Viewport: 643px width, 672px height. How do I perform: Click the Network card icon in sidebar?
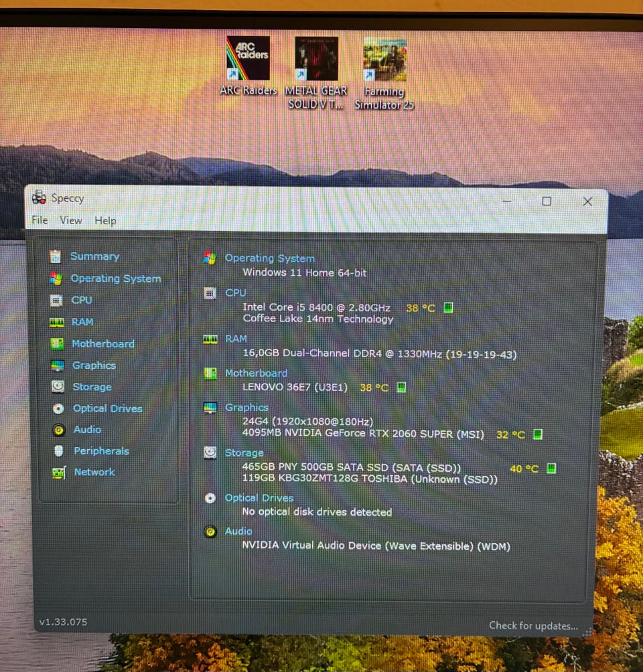click(x=59, y=473)
